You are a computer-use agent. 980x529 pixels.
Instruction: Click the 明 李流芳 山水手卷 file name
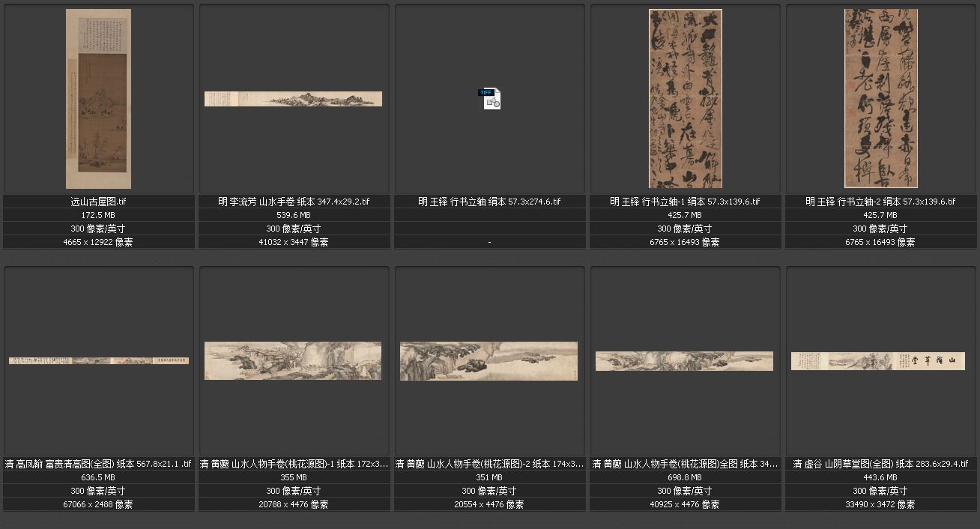[294, 202]
